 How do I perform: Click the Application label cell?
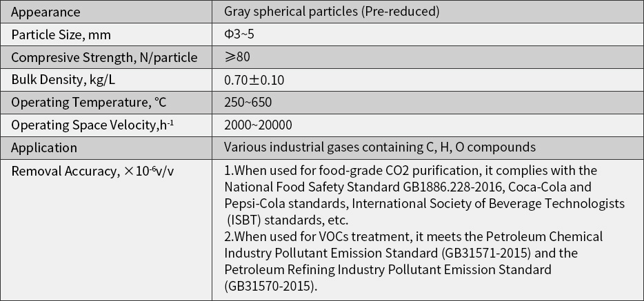click(x=44, y=147)
